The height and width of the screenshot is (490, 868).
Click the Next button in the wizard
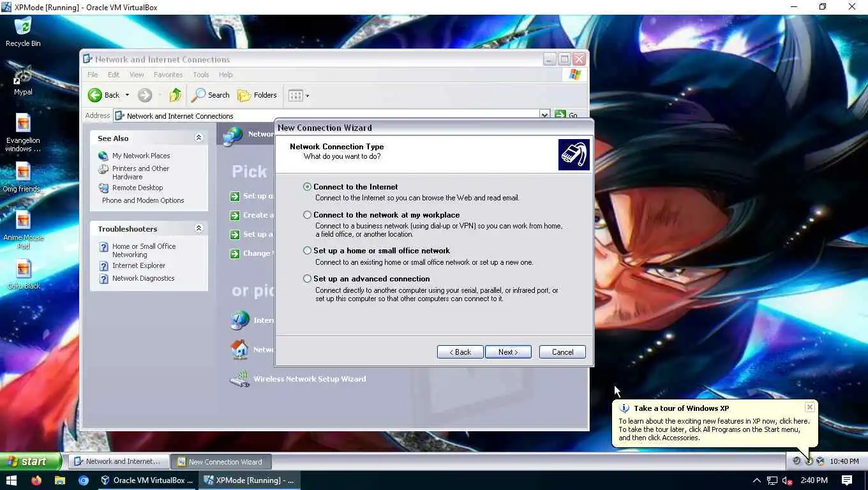point(508,352)
